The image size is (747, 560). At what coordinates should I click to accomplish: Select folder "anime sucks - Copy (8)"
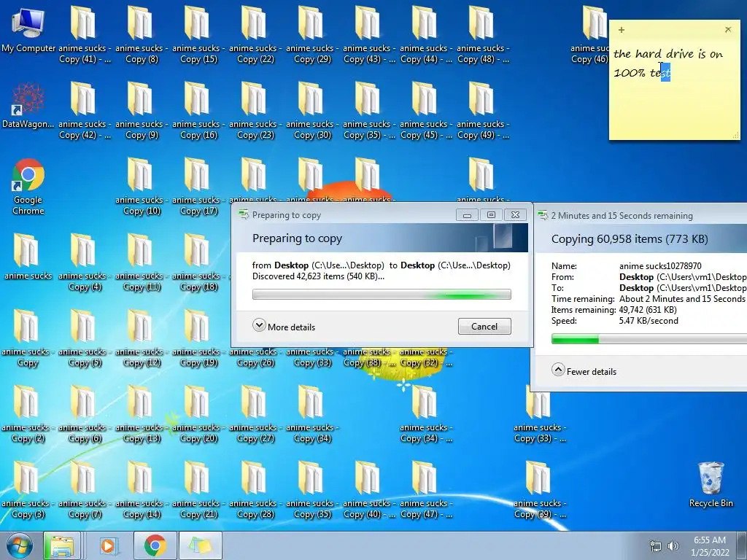click(x=142, y=34)
